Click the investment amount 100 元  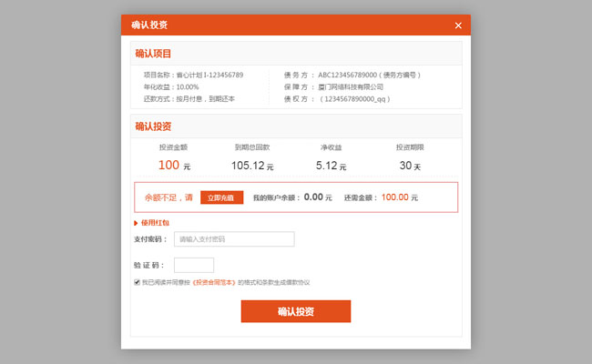(x=173, y=166)
